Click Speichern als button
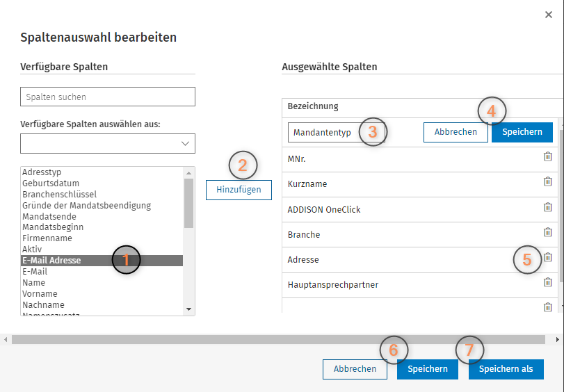The image size is (564, 392). pyautogui.click(x=506, y=369)
